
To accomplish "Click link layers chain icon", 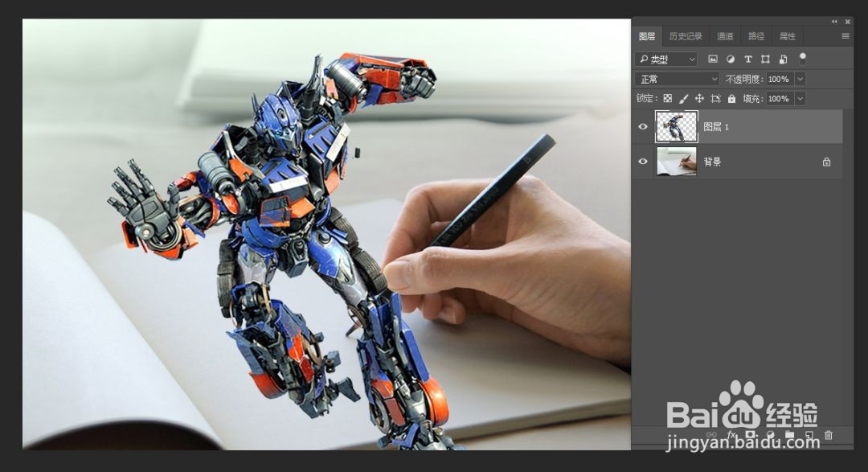I will tap(711, 435).
